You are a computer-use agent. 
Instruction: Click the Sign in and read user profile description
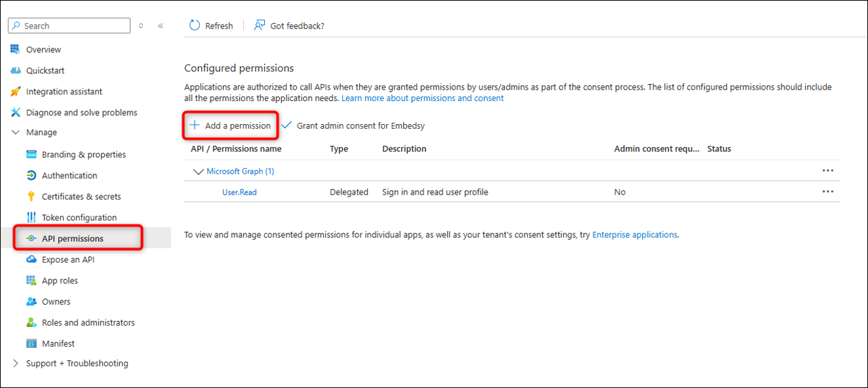[435, 192]
